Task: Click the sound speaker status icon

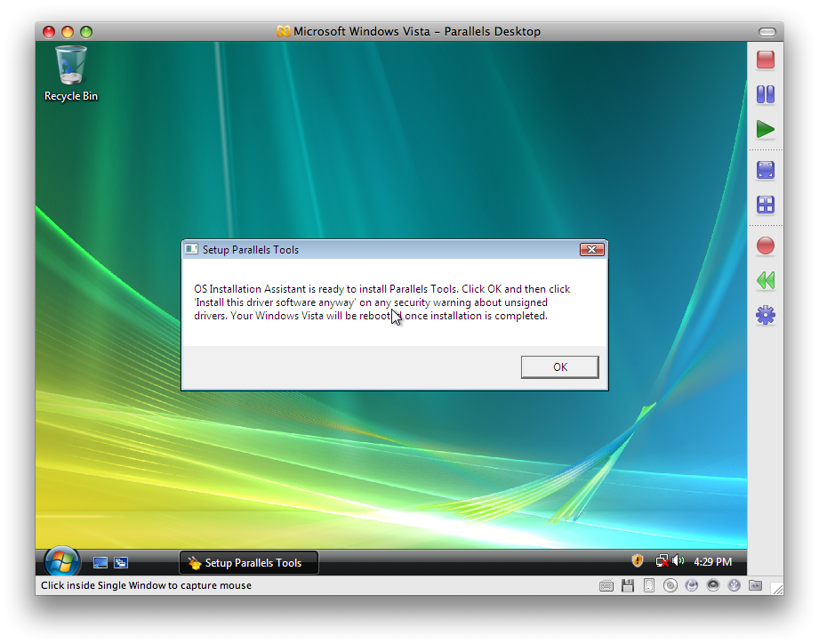Action: [x=713, y=585]
